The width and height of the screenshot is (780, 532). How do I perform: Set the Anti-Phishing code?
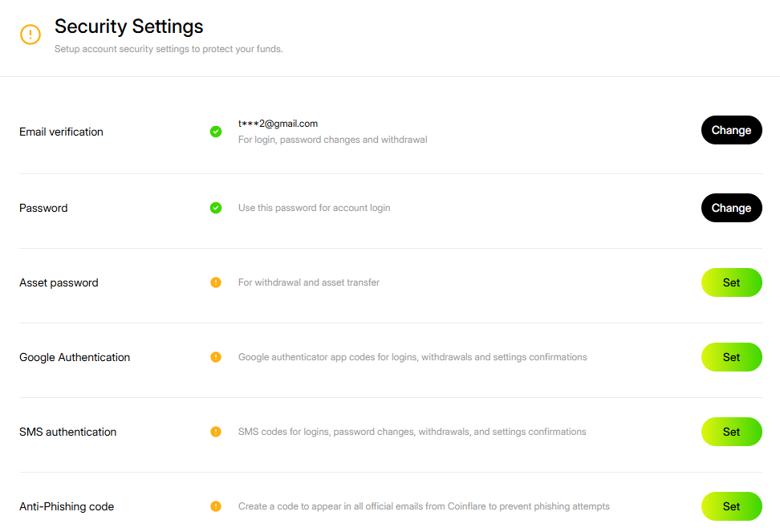(x=731, y=506)
